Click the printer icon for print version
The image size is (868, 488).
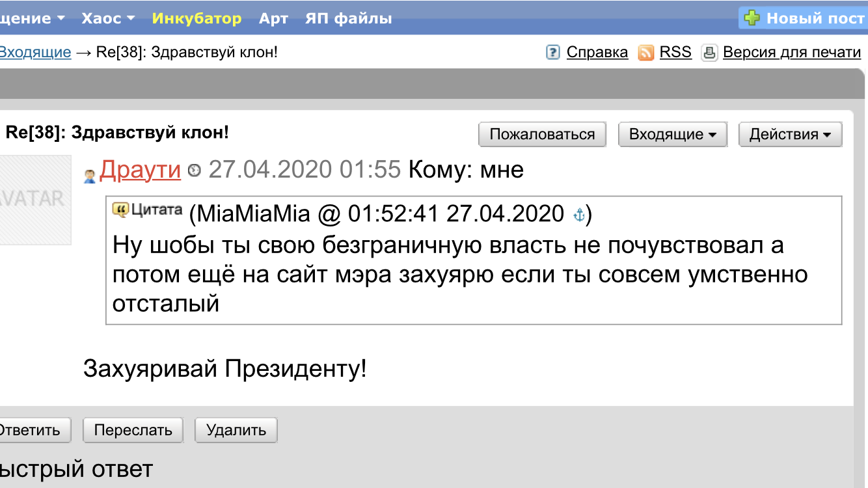pyautogui.click(x=709, y=53)
